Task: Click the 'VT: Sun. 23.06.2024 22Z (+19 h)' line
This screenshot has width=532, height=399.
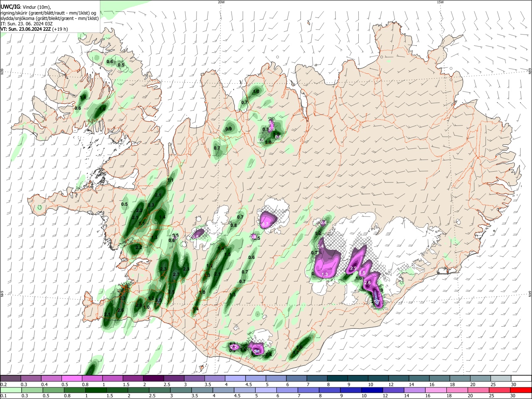Action: pos(34,29)
